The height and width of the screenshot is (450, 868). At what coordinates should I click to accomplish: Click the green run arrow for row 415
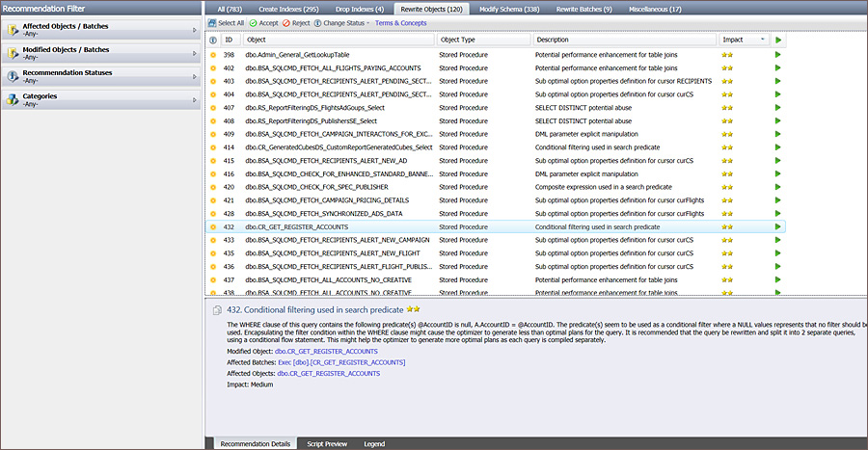pos(777,161)
